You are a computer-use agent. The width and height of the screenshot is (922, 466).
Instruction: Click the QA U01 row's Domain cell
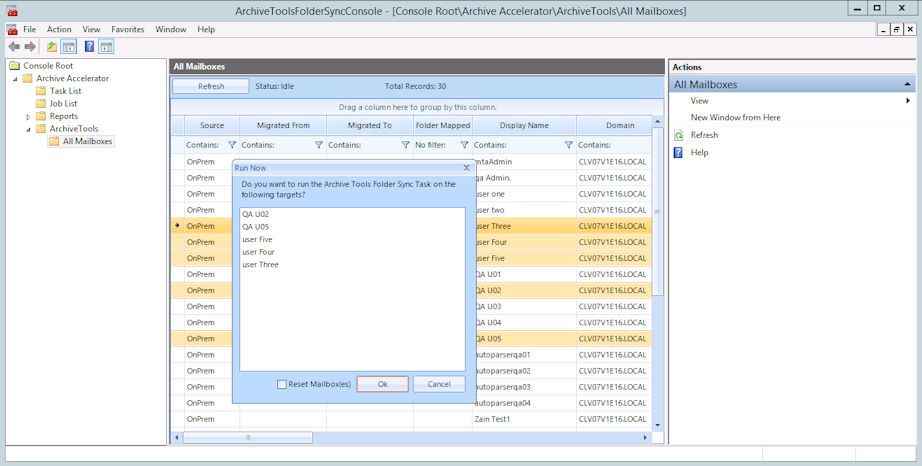614,274
